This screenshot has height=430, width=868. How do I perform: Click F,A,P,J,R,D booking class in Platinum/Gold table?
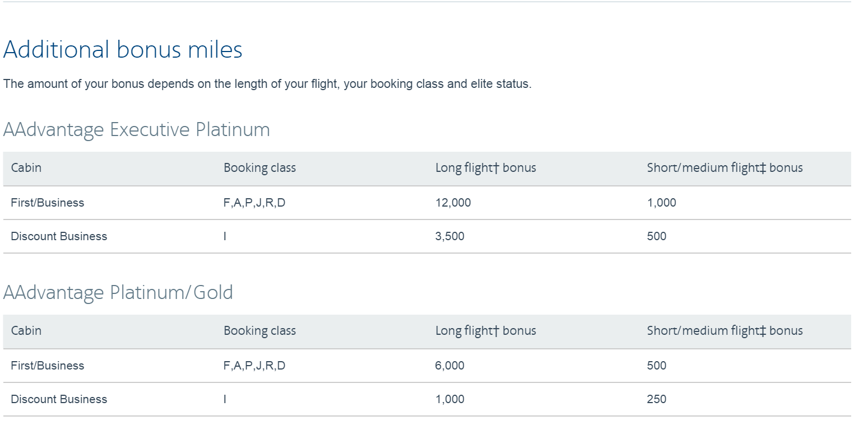click(x=254, y=366)
